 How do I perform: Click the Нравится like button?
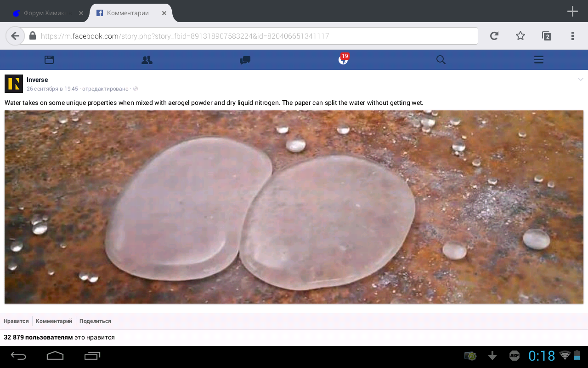(x=16, y=321)
